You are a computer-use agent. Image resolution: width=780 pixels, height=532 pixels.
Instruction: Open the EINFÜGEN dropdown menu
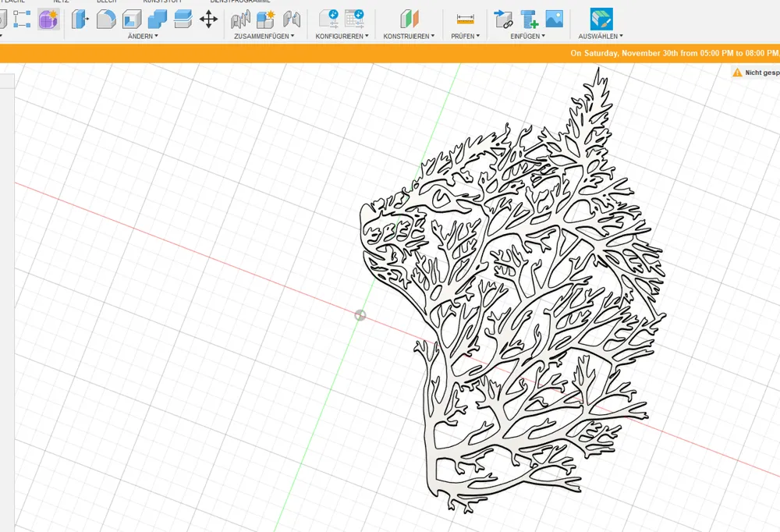(528, 37)
